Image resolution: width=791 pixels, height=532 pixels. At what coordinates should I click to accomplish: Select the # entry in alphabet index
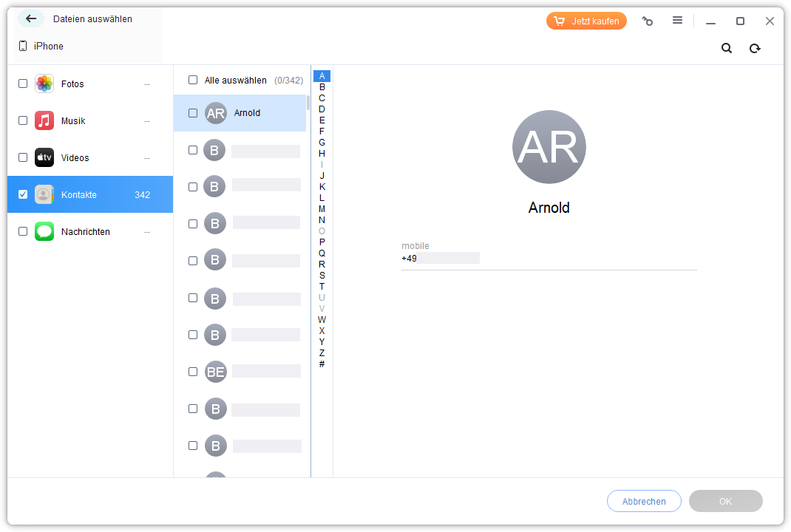click(x=322, y=364)
